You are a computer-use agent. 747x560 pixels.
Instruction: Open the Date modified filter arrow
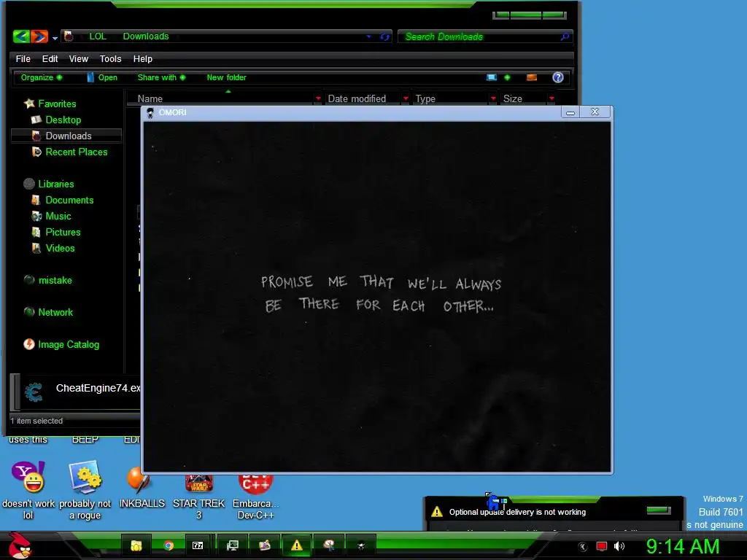click(x=406, y=98)
